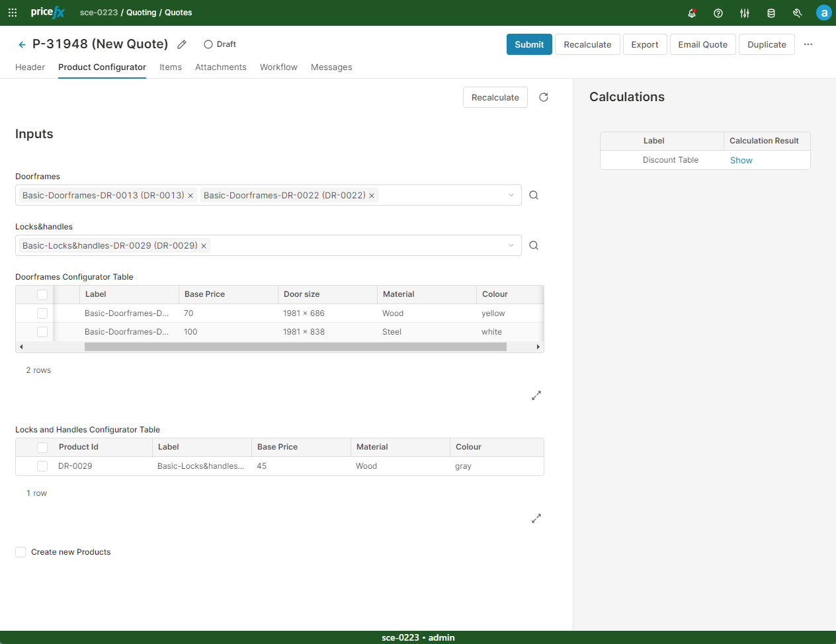Expand Locks and Handles table to fullscreen
Viewport: 836px width, 644px height.
pyautogui.click(x=536, y=518)
